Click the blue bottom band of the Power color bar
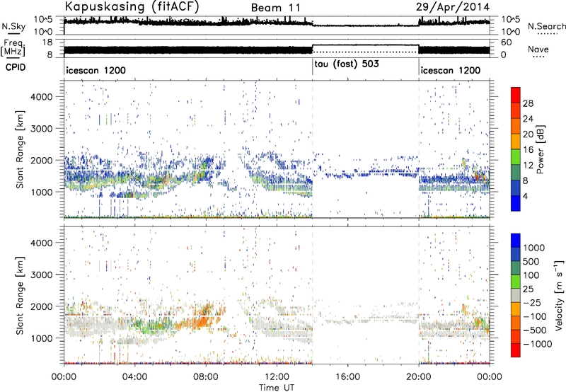The height and width of the screenshot is (392, 566). click(516, 203)
